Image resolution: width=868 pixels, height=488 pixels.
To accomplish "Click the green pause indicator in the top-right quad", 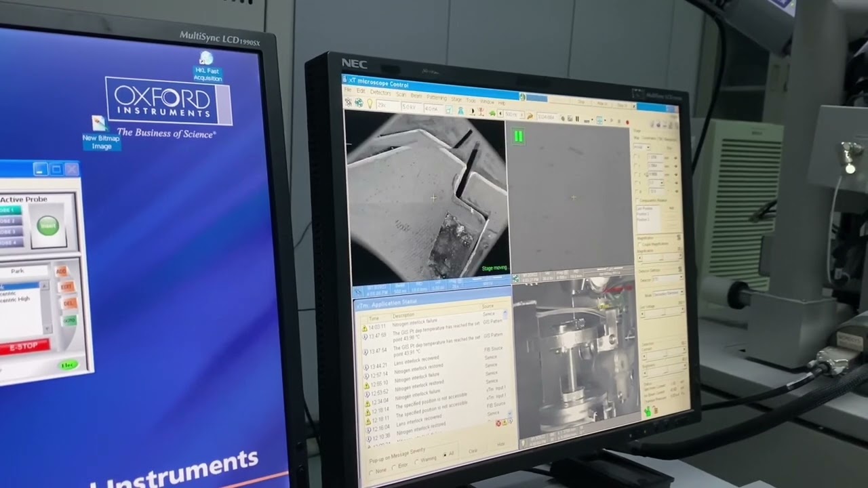I will click(519, 137).
